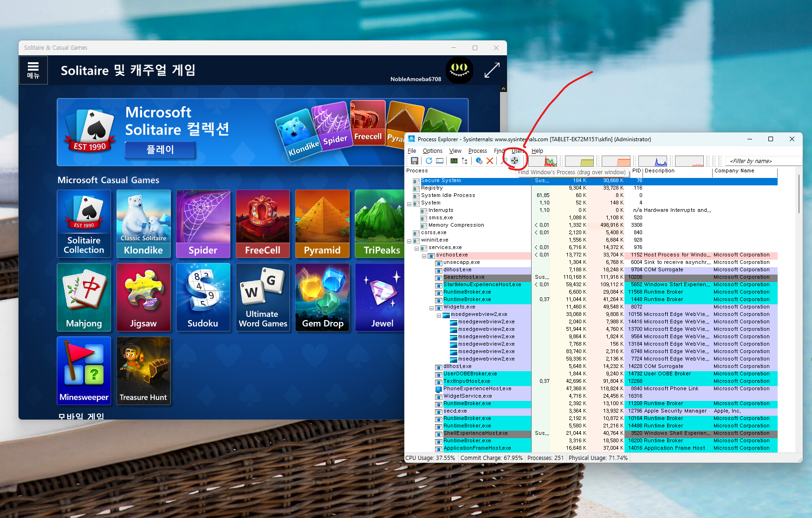Click the System Information graph toolbar icon
812x518 pixels.
pos(454,161)
